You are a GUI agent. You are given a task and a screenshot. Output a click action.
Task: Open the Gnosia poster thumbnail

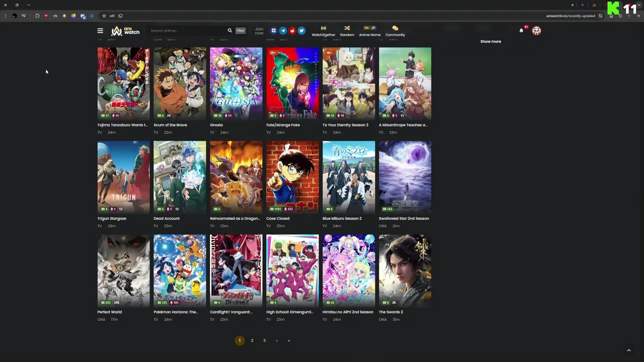236,83
